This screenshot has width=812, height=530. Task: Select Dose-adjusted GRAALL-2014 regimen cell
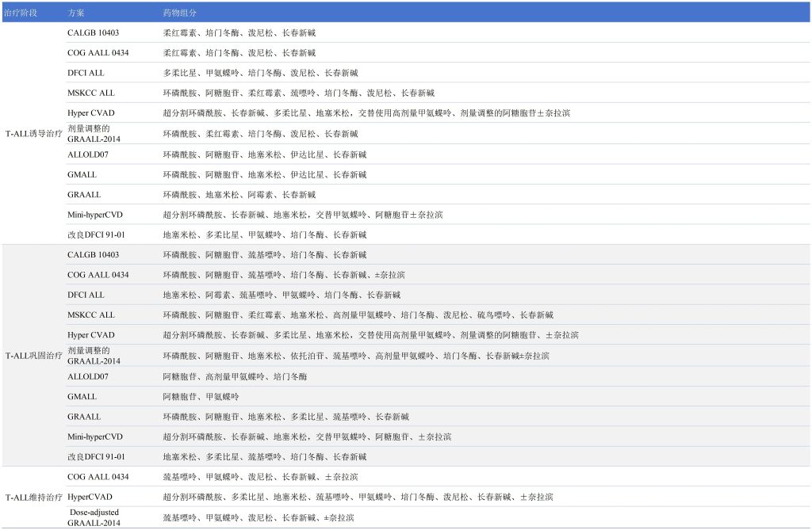pos(94,517)
